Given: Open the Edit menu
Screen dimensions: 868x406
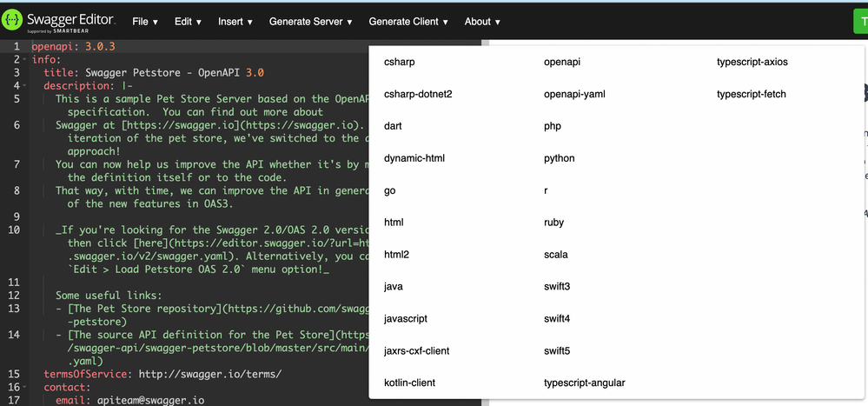Looking at the screenshot, I should [189, 22].
